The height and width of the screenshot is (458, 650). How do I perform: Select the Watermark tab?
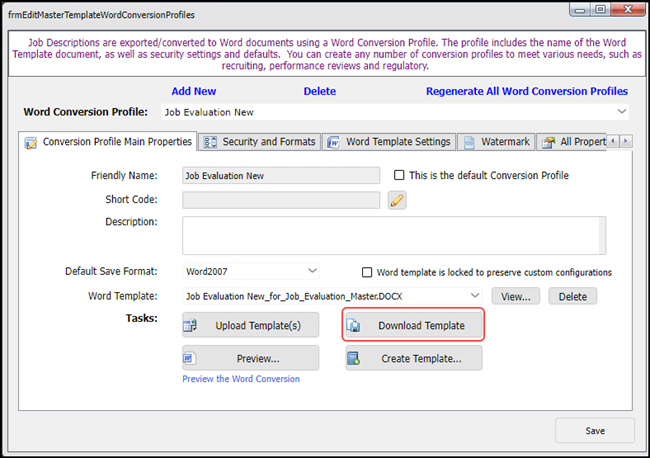pos(496,142)
